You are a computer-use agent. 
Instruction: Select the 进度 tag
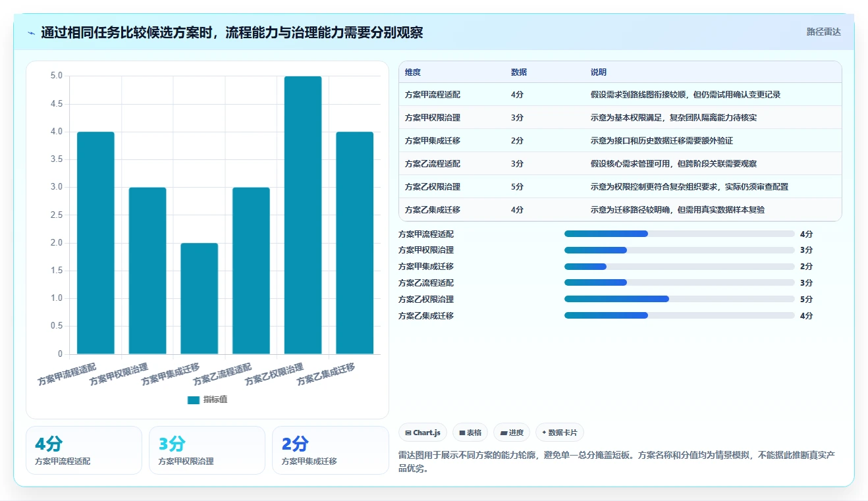click(512, 433)
